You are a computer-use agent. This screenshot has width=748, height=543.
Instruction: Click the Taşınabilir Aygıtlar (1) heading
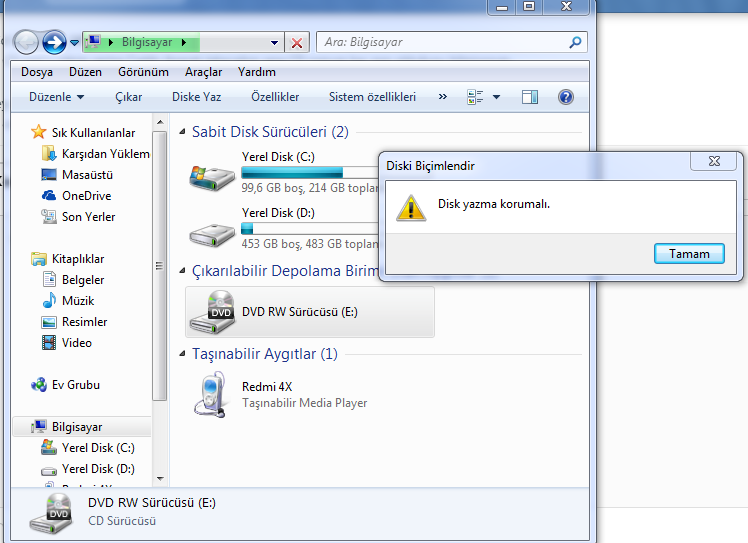tap(265, 354)
